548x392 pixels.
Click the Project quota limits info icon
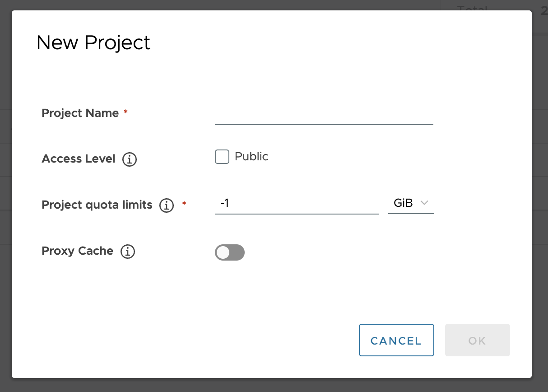pyautogui.click(x=167, y=205)
